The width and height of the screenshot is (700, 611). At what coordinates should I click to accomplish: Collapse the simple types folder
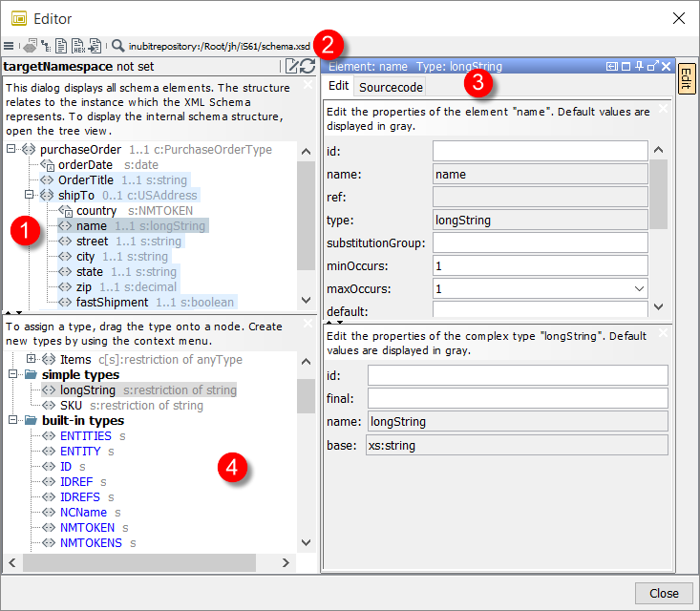(x=13, y=373)
